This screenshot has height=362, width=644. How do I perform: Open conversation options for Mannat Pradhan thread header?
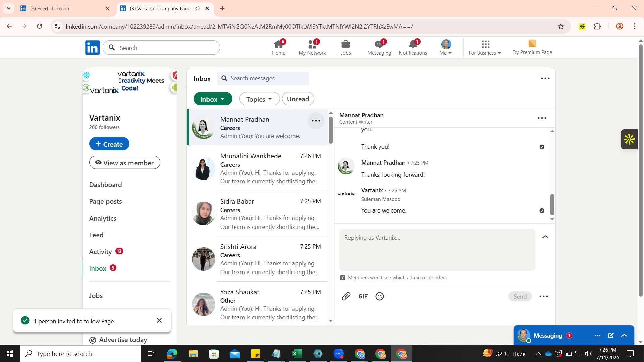tap(542, 118)
